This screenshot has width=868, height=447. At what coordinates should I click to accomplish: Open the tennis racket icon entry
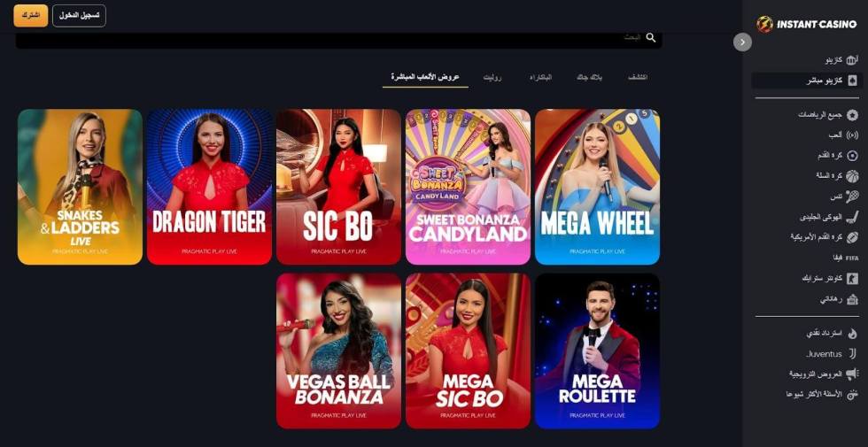pos(852,197)
